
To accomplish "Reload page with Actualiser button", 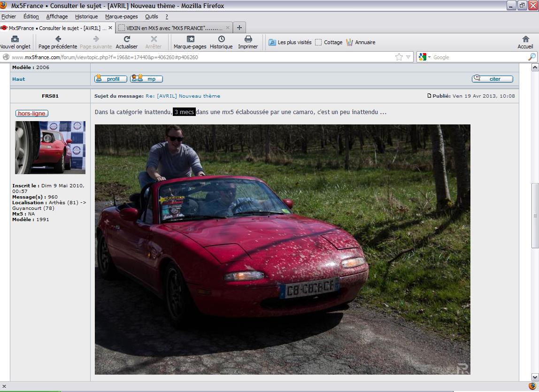I will pyautogui.click(x=126, y=42).
